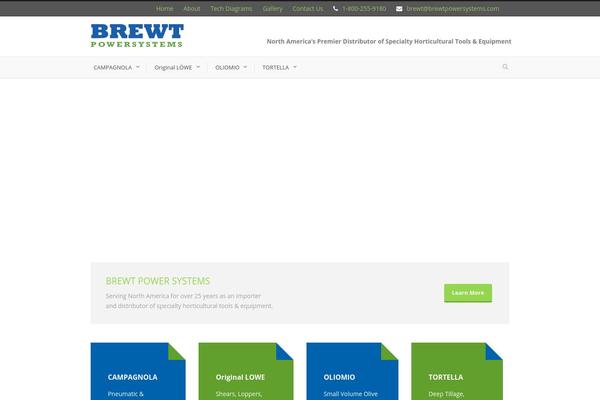Screen dimensions: 600x400
Task: Open the CAMPAGNOLA menu item
Action: (x=112, y=67)
